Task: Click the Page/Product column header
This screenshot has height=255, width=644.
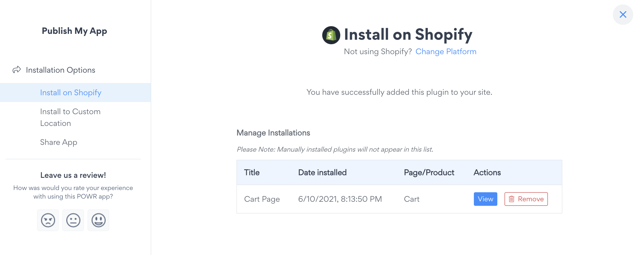Action: [x=429, y=172]
